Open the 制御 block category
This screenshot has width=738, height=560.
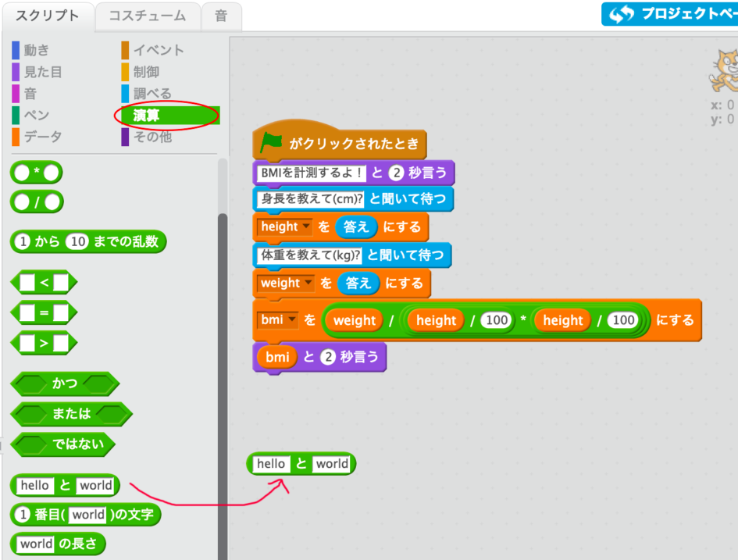tap(146, 72)
